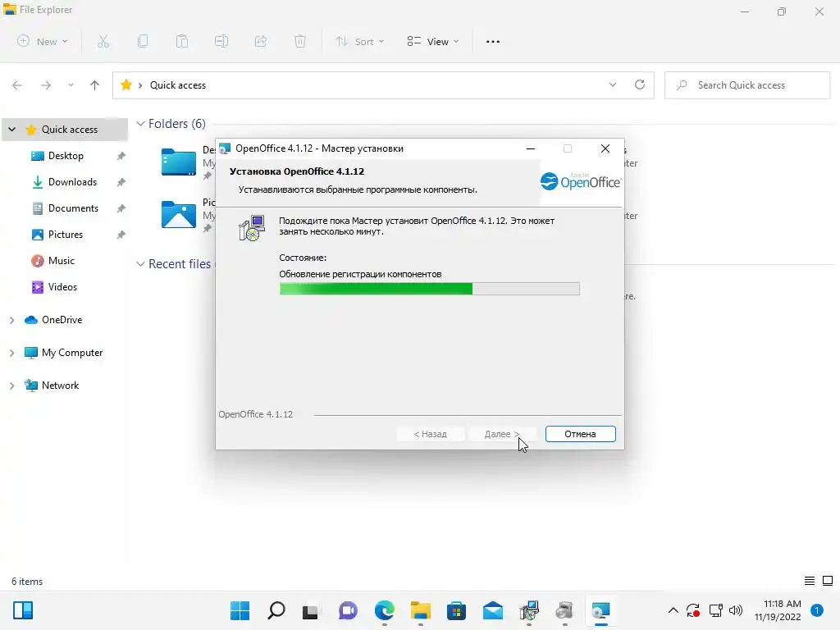Click the disabled Назад button
This screenshot has width=840, height=630.
pos(430,434)
